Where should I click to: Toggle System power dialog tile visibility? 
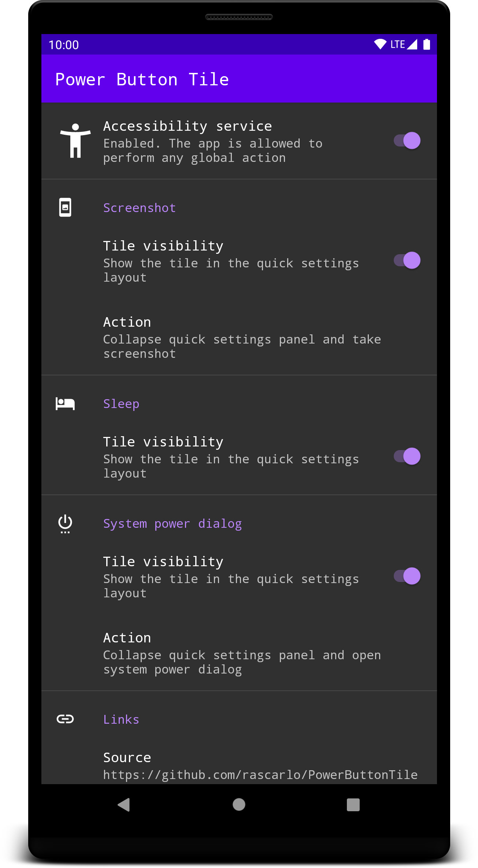(407, 576)
